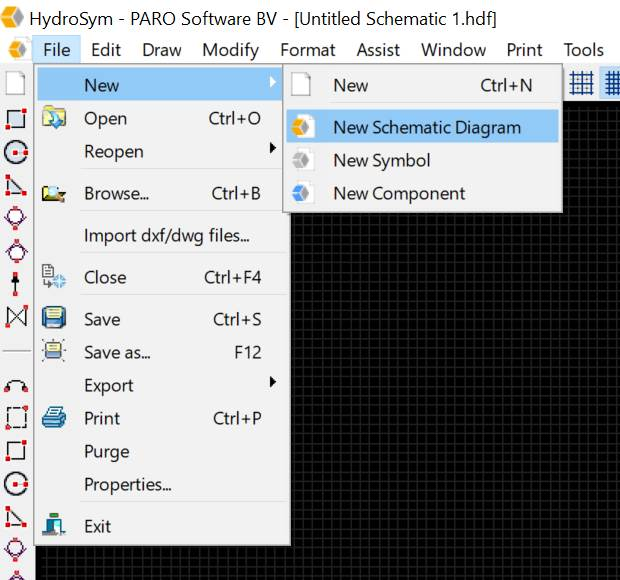Click the Exit door icon
The image size is (620, 580).
point(54,525)
